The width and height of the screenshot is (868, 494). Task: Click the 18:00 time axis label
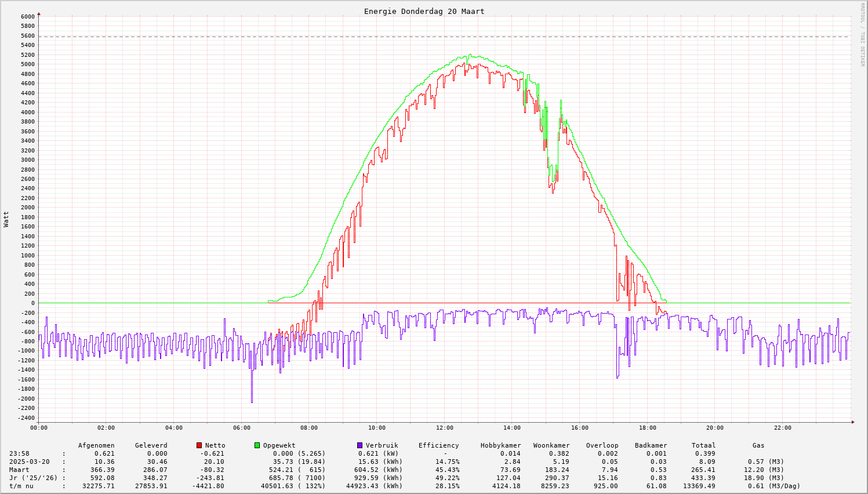647,428
